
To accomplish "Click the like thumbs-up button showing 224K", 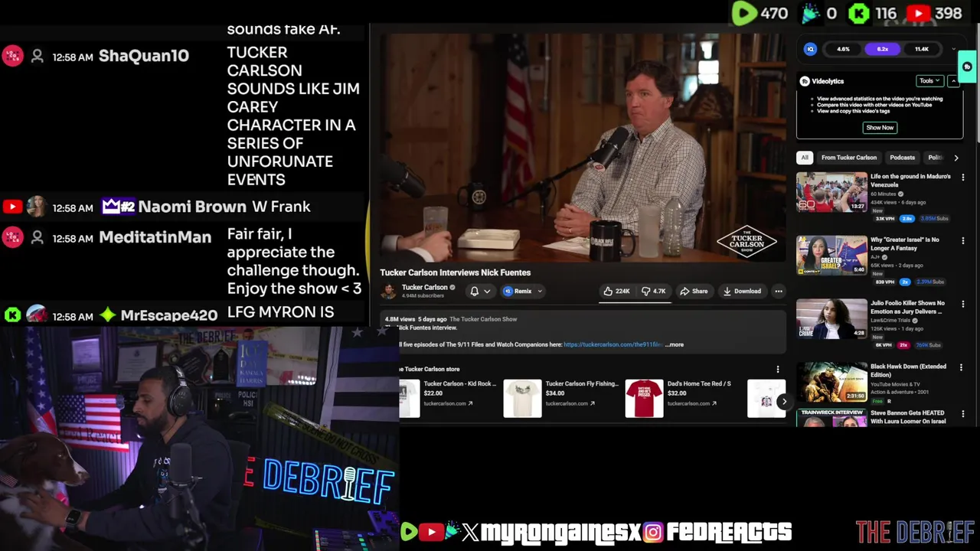I will [616, 291].
